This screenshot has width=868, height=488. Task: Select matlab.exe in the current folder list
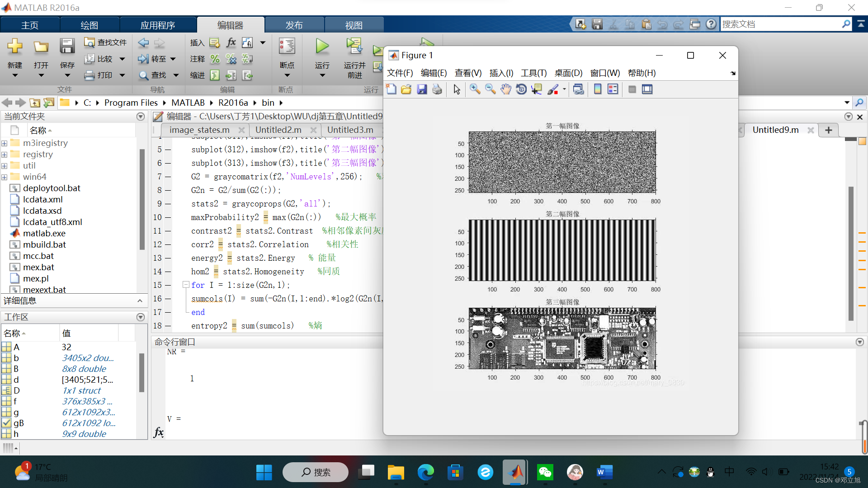tap(44, 233)
